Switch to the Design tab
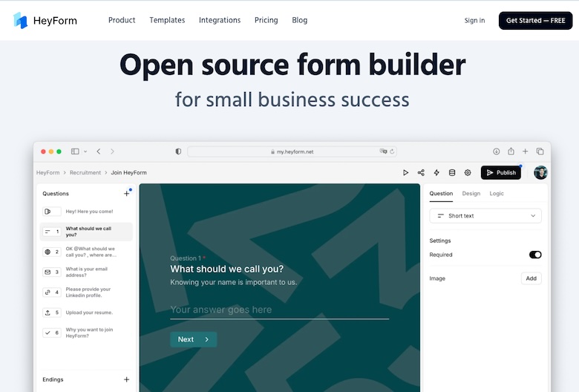The width and height of the screenshot is (579, 392). (x=471, y=194)
